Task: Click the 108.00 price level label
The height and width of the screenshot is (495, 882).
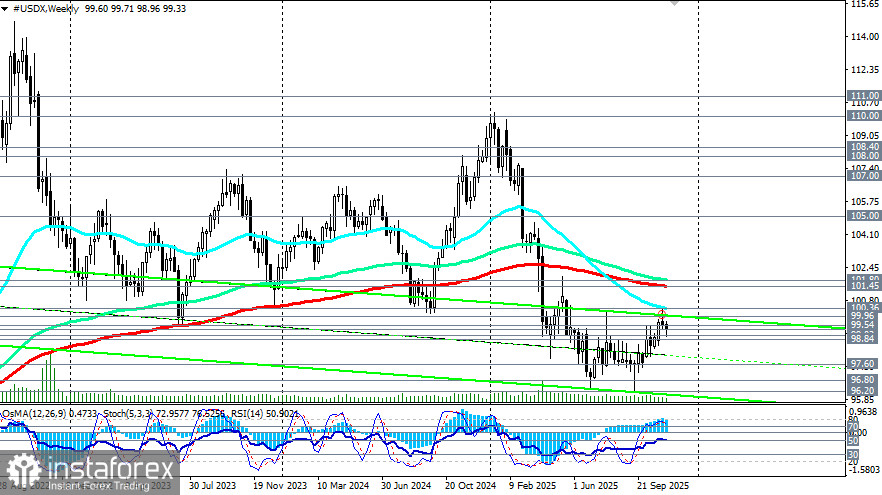Action: point(865,155)
